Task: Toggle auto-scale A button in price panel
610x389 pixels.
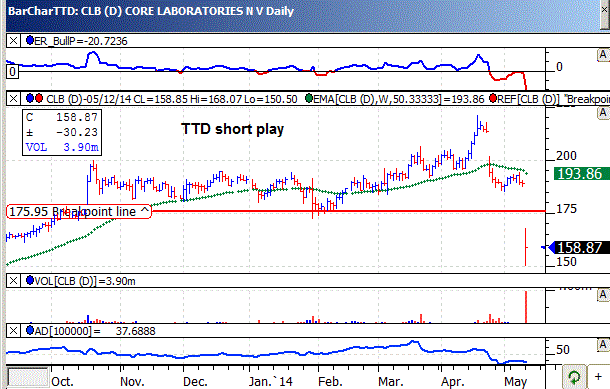Action: point(603,113)
